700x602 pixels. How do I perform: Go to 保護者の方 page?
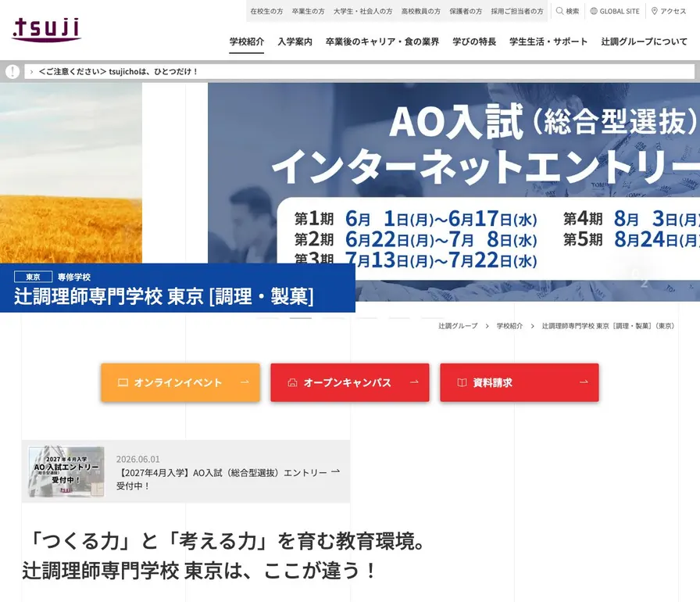(466, 11)
